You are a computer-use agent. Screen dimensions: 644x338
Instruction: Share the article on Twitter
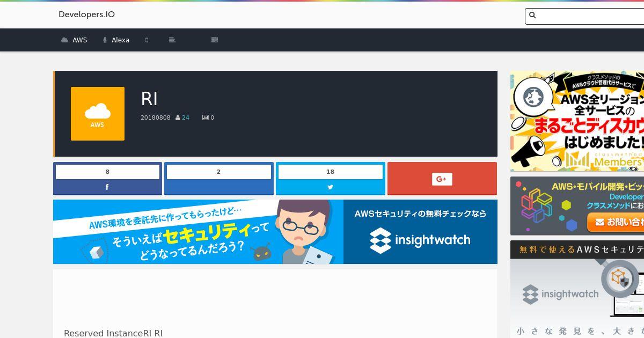click(x=330, y=187)
